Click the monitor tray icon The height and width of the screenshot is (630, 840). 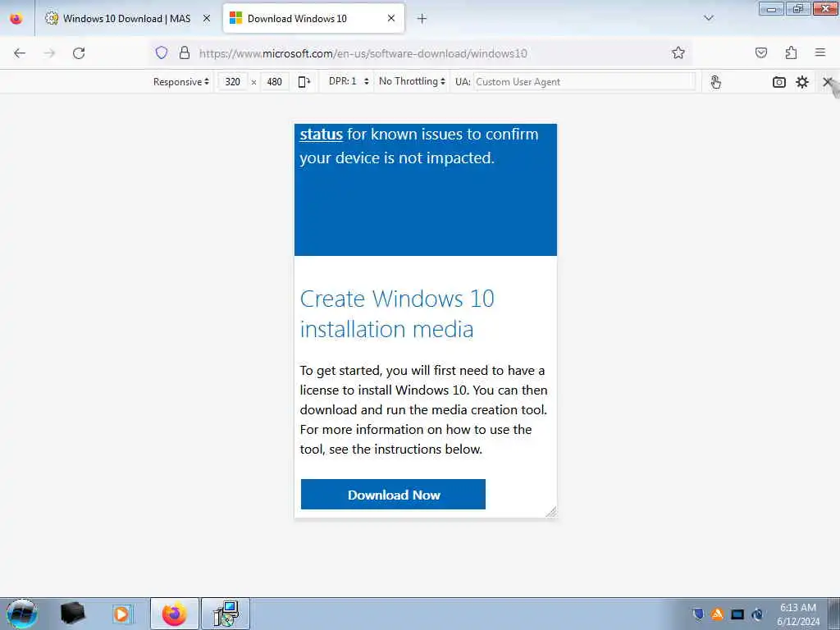tap(737, 614)
